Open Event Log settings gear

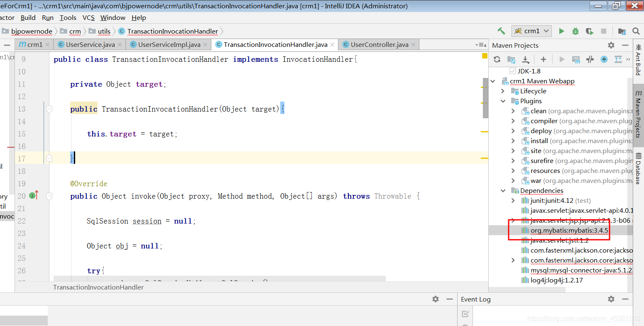pos(611,299)
